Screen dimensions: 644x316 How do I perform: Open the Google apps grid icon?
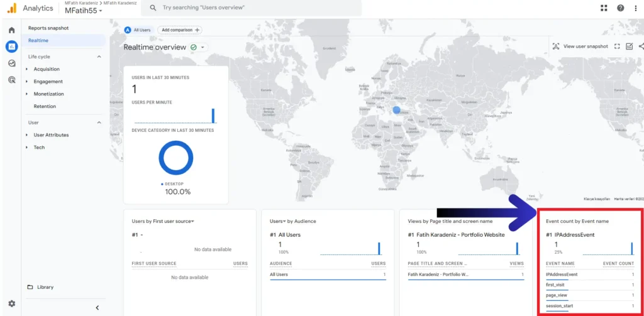coord(604,8)
